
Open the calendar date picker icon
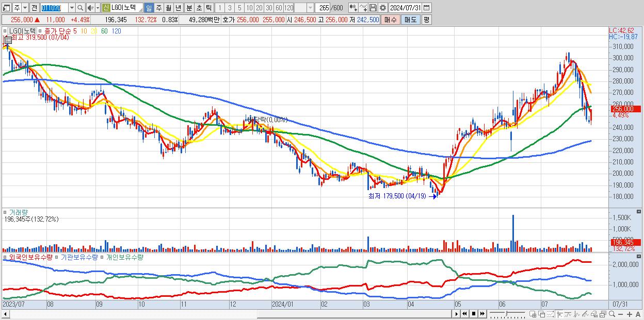tap(426, 8)
